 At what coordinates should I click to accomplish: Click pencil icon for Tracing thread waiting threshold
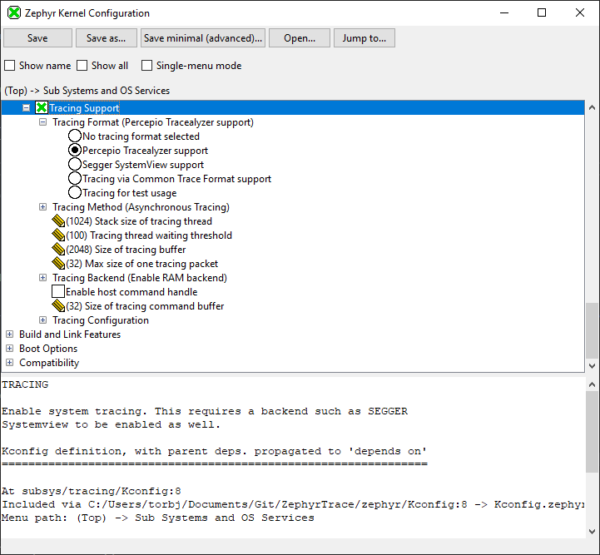(58, 235)
